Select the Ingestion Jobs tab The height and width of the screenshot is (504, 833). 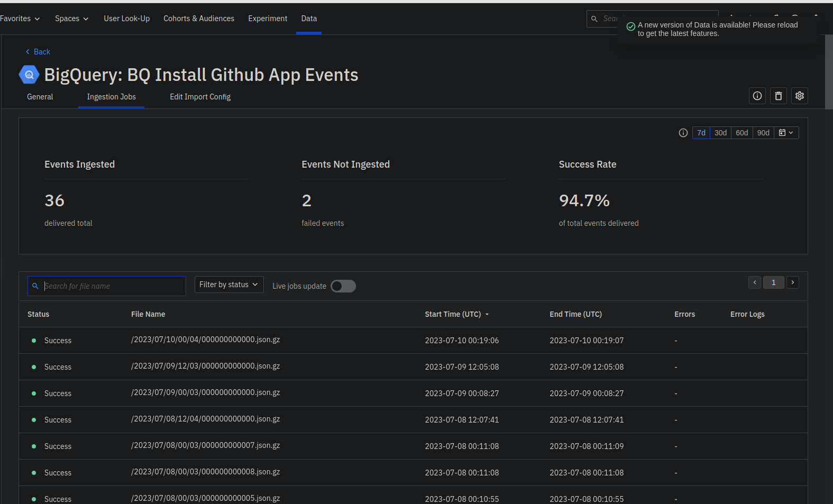click(x=112, y=97)
